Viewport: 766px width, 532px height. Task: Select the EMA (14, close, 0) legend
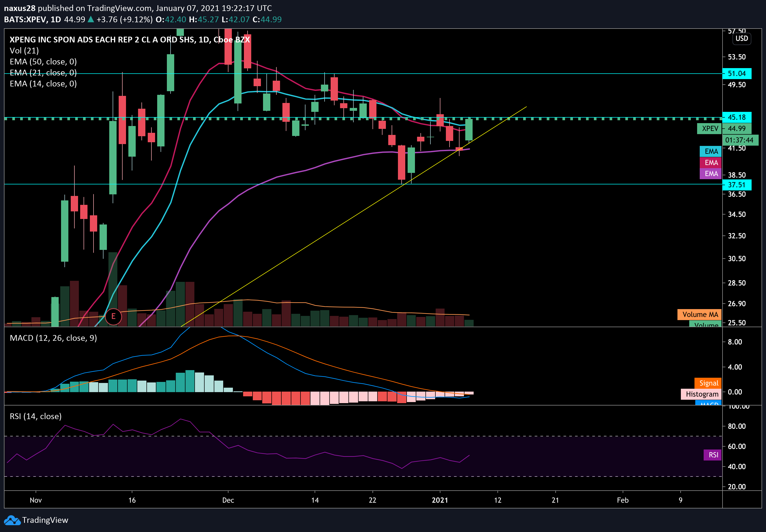click(43, 84)
